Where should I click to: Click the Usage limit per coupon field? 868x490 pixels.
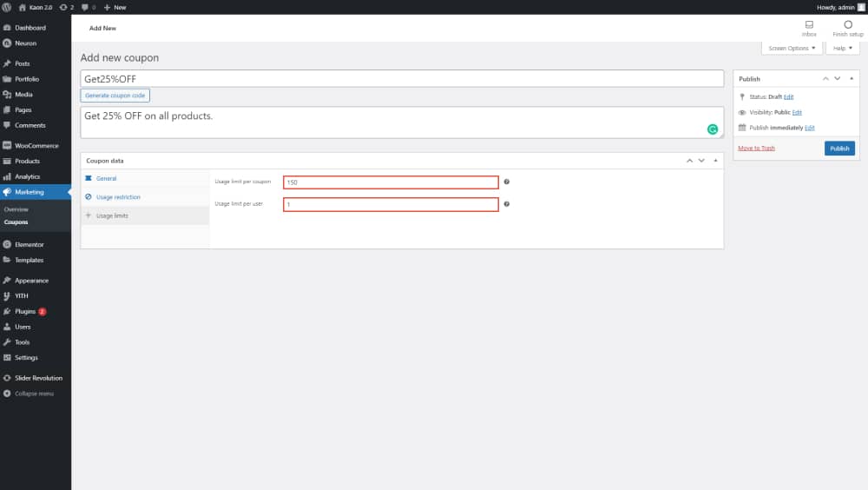pos(391,182)
